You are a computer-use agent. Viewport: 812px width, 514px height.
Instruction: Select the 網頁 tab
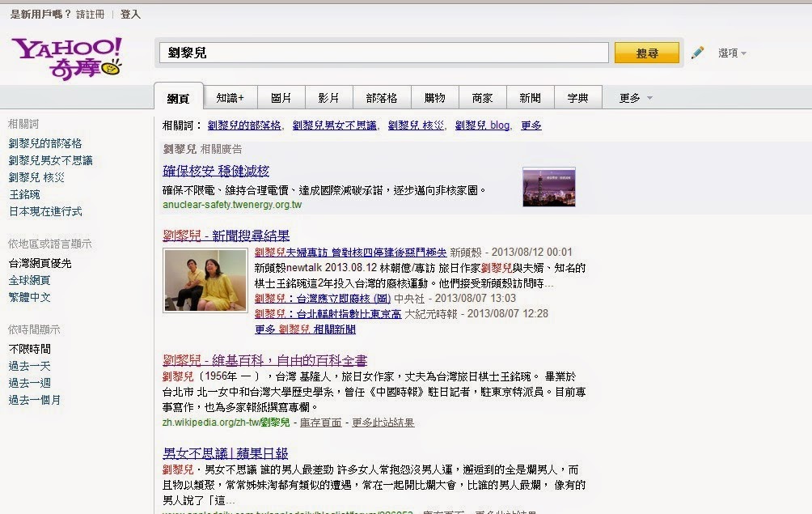click(x=178, y=98)
